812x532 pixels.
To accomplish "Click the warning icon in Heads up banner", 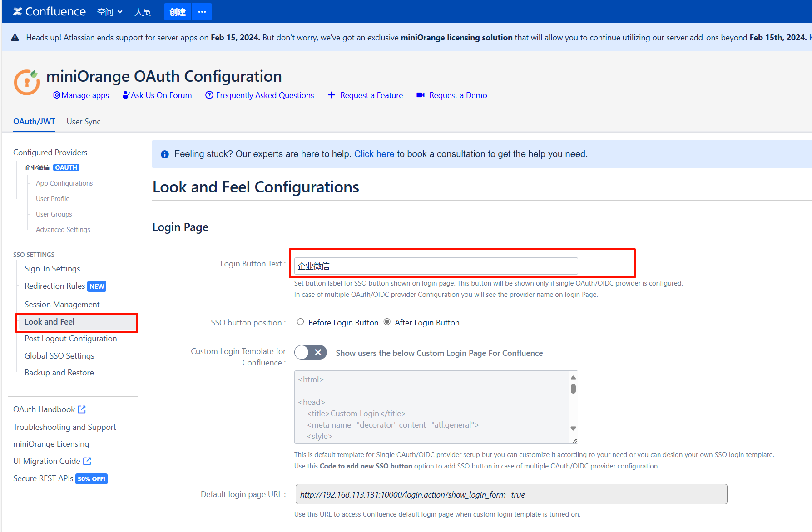I will click(x=15, y=38).
